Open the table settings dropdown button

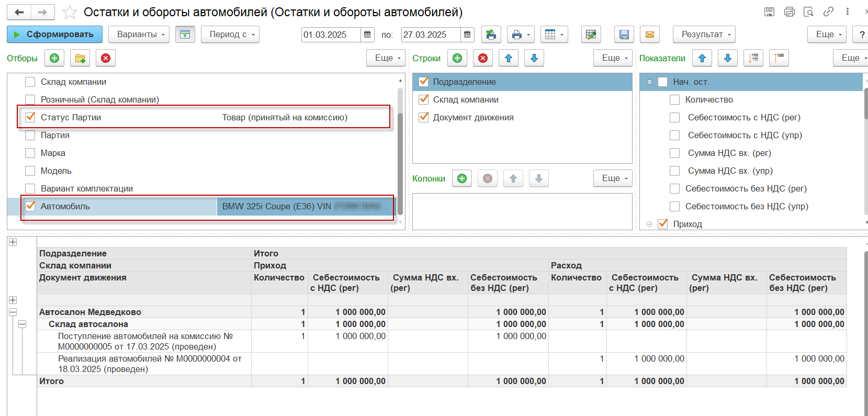pos(555,35)
